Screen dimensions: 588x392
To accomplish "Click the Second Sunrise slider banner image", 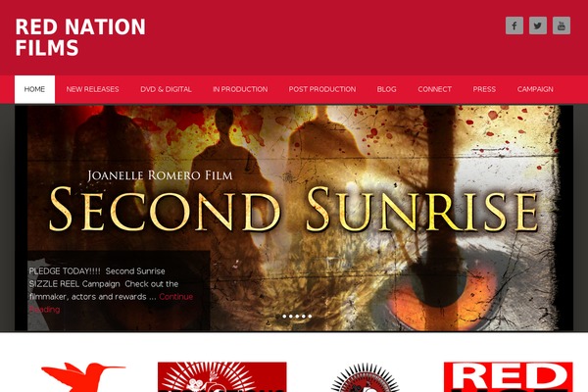I will [294, 218].
